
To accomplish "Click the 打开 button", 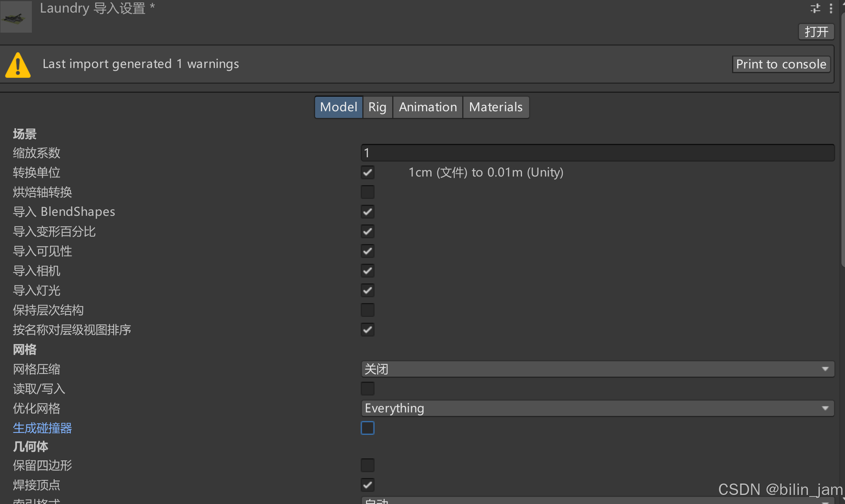I will click(x=816, y=32).
